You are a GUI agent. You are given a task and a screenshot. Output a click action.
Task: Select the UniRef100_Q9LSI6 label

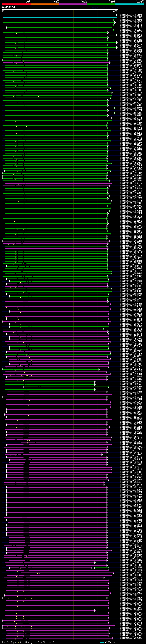pos(131,254)
